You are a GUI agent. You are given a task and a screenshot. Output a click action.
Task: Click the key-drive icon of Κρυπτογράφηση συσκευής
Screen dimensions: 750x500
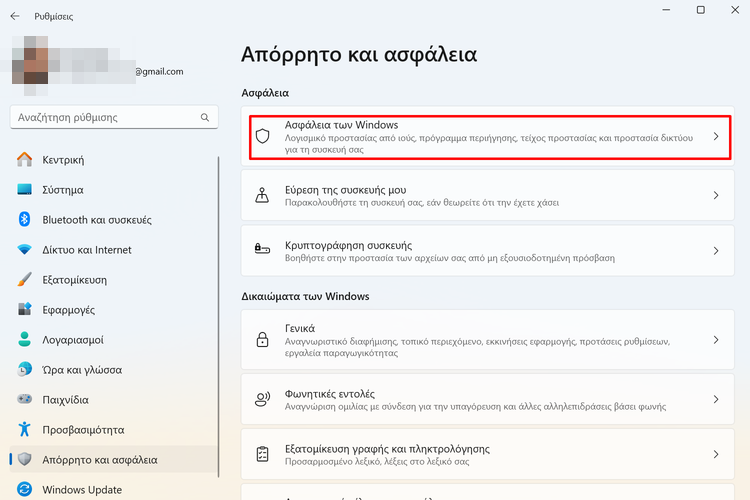click(x=262, y=249)
